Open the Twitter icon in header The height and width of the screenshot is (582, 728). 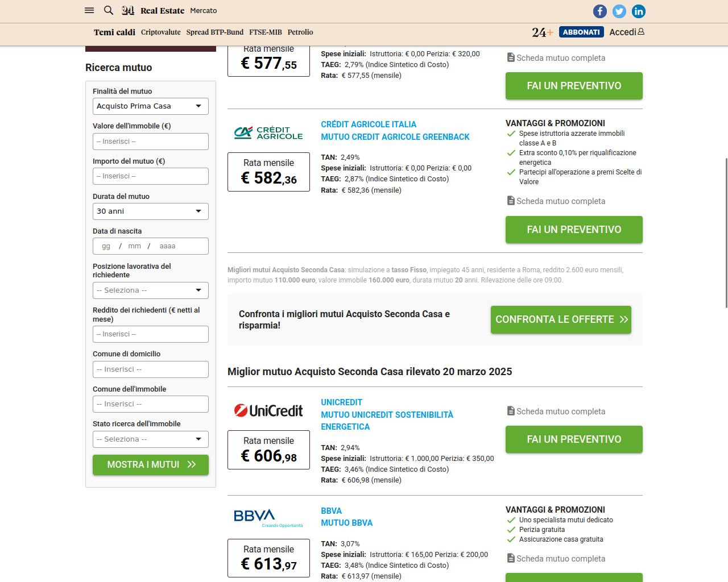pos(619,11)
